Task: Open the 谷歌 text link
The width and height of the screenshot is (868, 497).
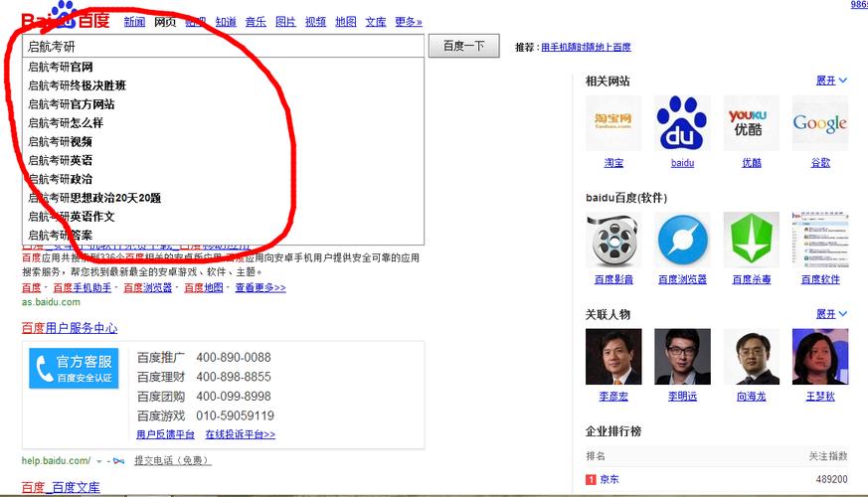Action: point(820,163)
